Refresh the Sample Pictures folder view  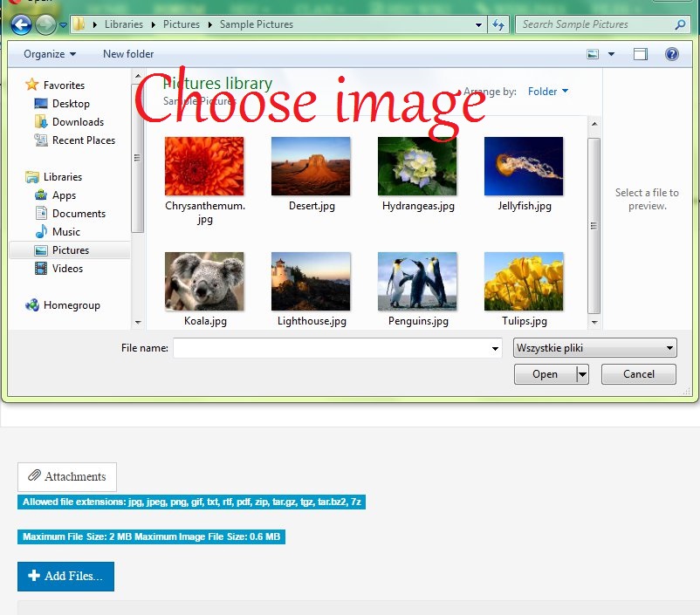(498, 24)
